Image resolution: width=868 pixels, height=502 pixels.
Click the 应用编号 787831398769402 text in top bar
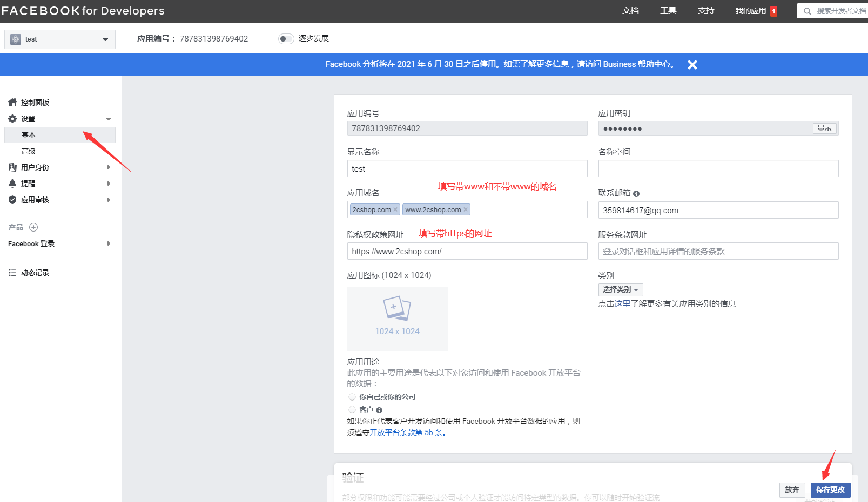click(192, 39)
